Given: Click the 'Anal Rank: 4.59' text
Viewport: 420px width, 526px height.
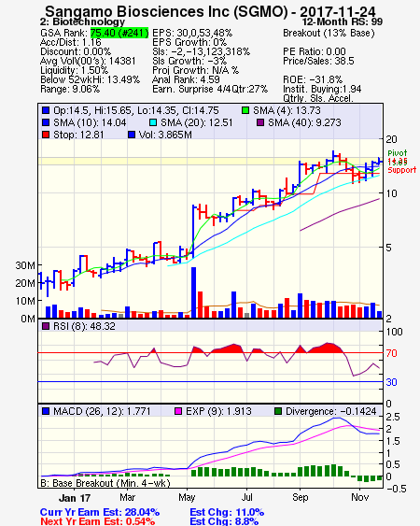Looking at the screenshot, I should tap(186, 79).
